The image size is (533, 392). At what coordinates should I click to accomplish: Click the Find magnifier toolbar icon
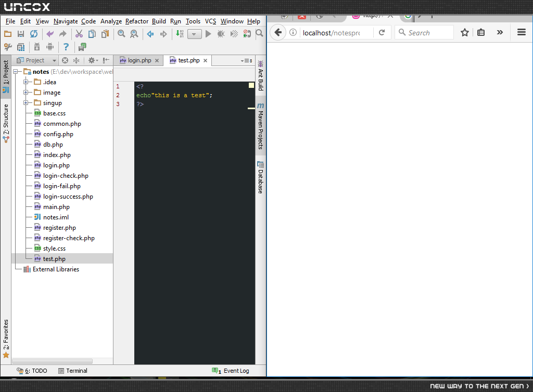(121, 34)
